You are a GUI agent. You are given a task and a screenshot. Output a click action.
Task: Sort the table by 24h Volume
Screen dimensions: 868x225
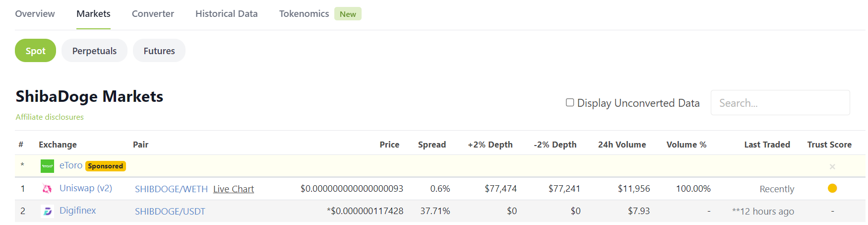tap(621, 145)
